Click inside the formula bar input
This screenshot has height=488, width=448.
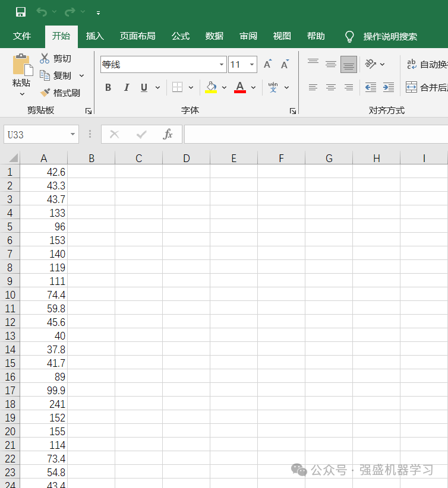(x=316, y=134)
